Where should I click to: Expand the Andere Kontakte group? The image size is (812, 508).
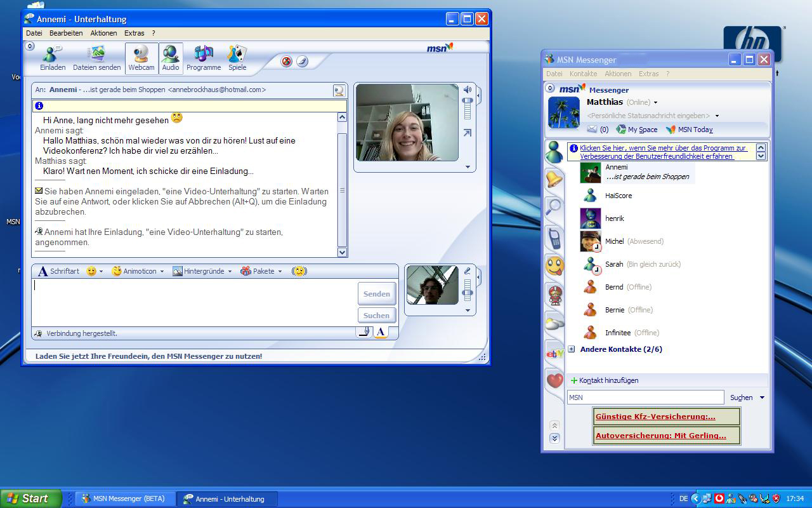(x=572, y=349)
